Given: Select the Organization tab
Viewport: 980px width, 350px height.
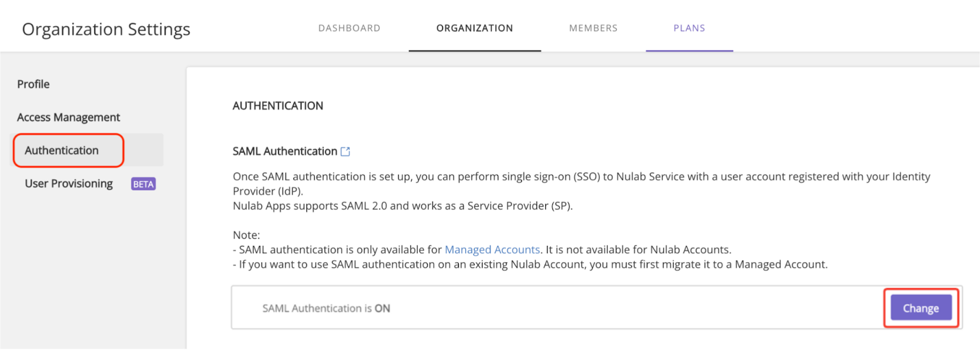Looking at the screenshot, I should (475, 28).
